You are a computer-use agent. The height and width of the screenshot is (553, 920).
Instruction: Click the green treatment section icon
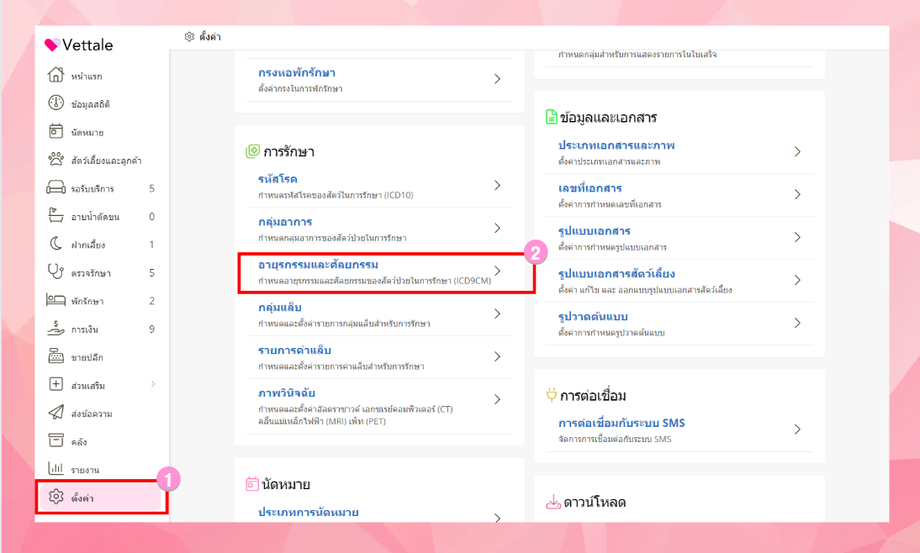(252, 151)
